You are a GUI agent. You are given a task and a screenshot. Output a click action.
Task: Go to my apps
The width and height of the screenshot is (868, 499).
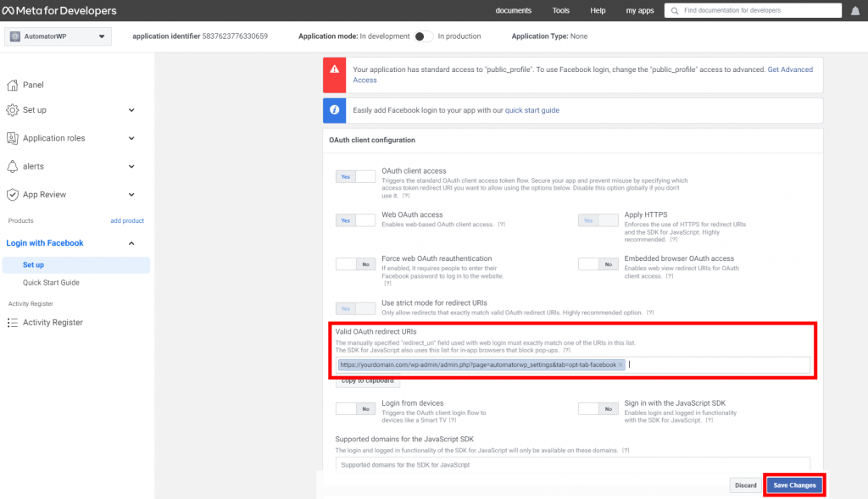[640, 10]
